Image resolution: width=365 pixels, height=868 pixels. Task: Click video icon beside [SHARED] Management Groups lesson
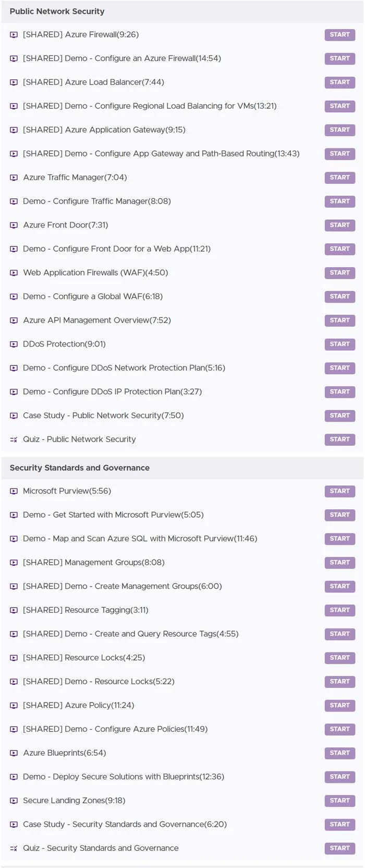tap(14, 563)
